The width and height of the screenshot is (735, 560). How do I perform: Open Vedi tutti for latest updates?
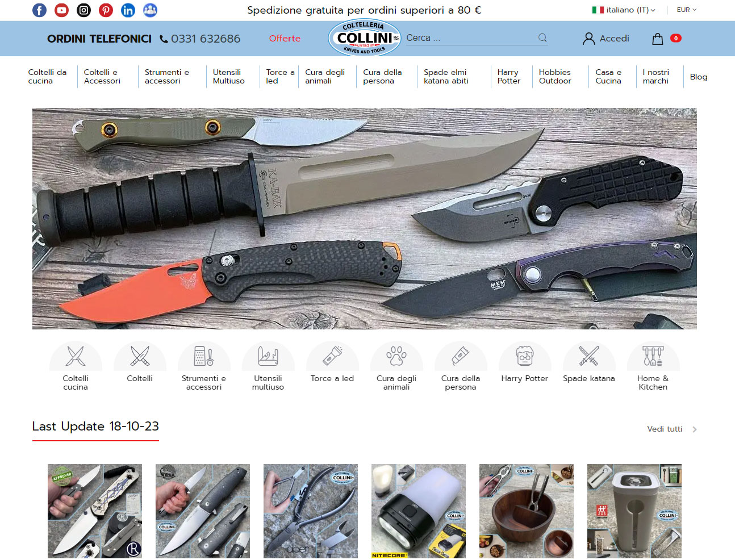(x=665, y=429)
